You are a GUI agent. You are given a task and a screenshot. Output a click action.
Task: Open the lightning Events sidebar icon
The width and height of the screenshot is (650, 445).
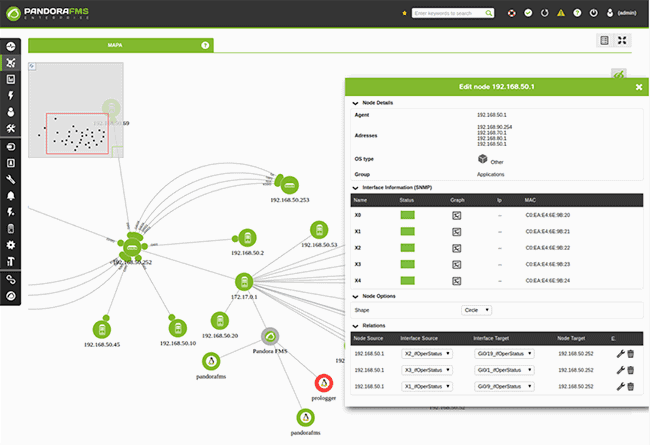11,95
